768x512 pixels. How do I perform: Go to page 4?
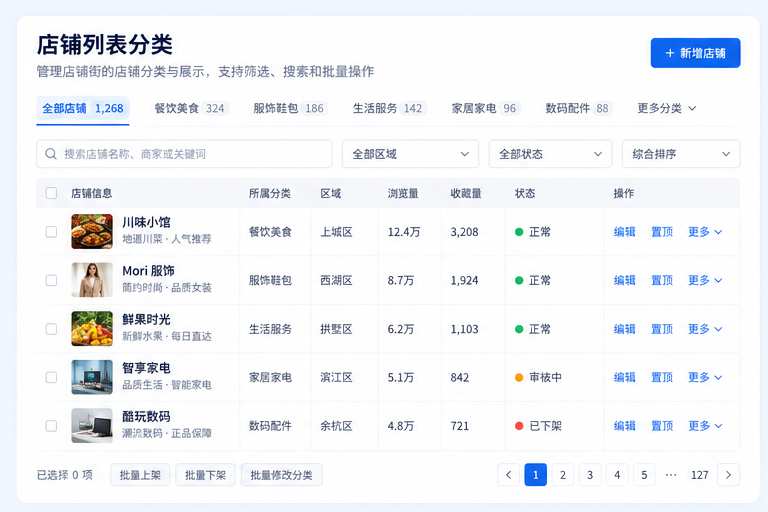pos(617,475)
